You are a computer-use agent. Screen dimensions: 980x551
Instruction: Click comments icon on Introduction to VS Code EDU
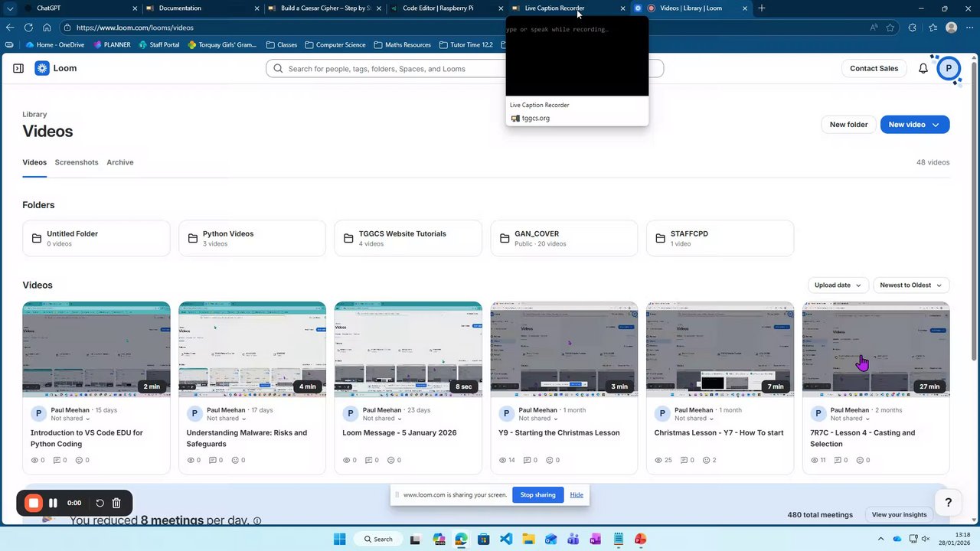point(57,460)
